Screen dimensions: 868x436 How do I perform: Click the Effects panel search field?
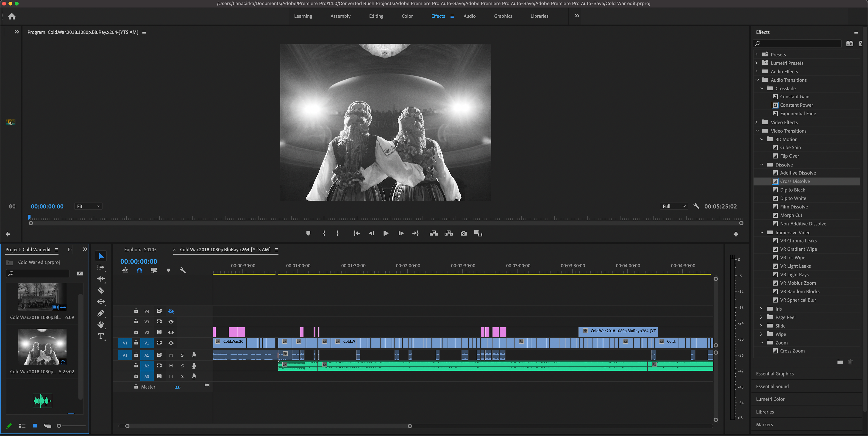tap(797, 43)
